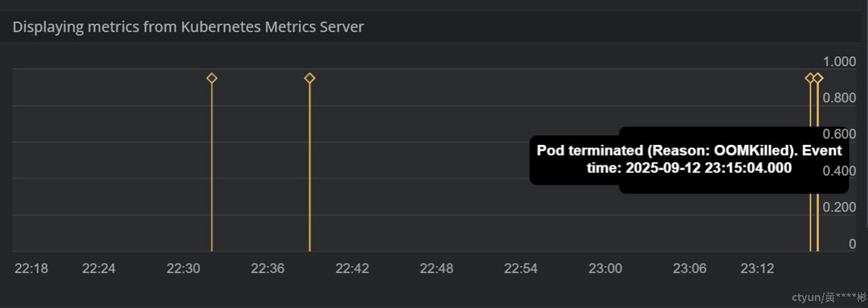This screenshot has width=868, height=308.
Task: Click the 23:00 time axis label
Action: [x=605, y=269]
